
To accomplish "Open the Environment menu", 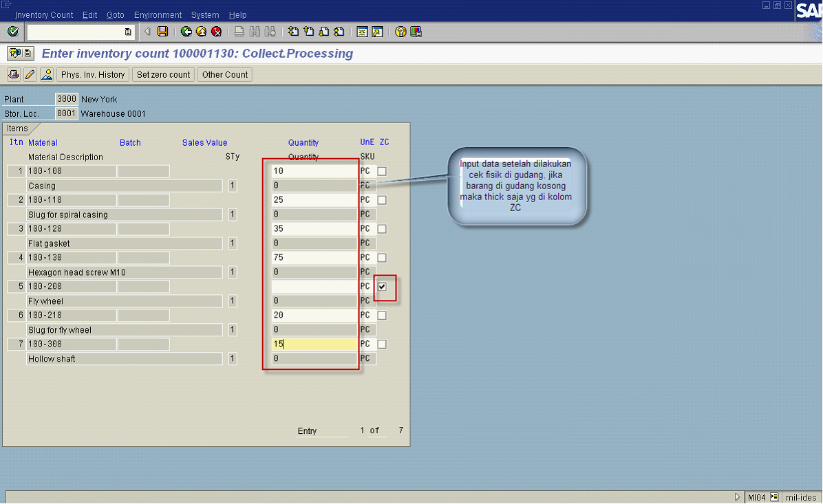I will [158, 14].
